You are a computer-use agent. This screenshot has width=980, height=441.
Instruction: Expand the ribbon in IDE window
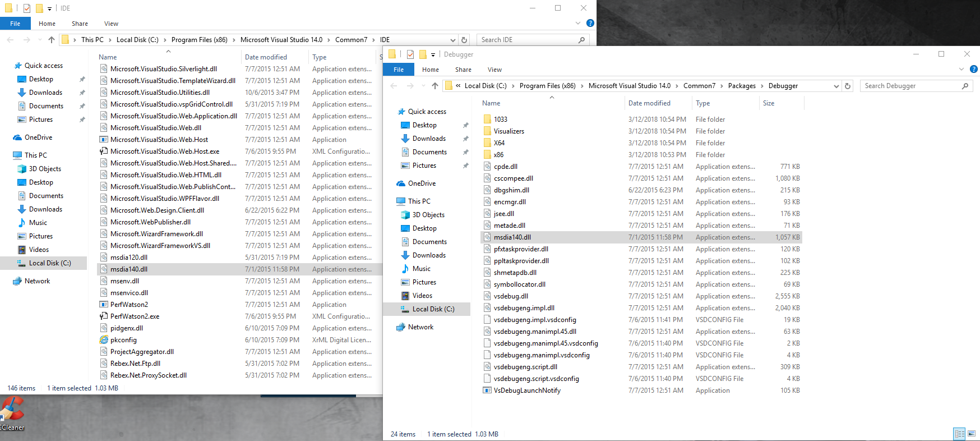pos(577,23)
